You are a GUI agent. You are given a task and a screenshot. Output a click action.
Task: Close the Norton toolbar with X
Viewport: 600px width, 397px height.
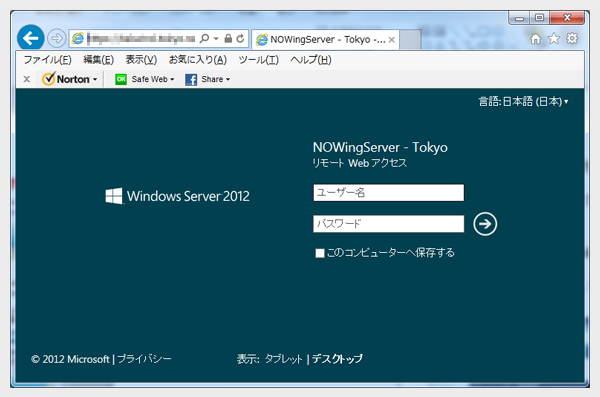(26, 79)
